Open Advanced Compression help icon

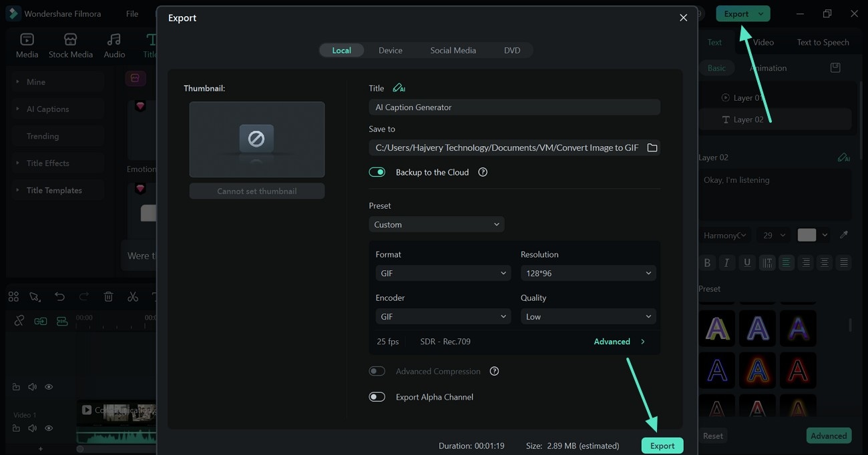pos(494,372)
